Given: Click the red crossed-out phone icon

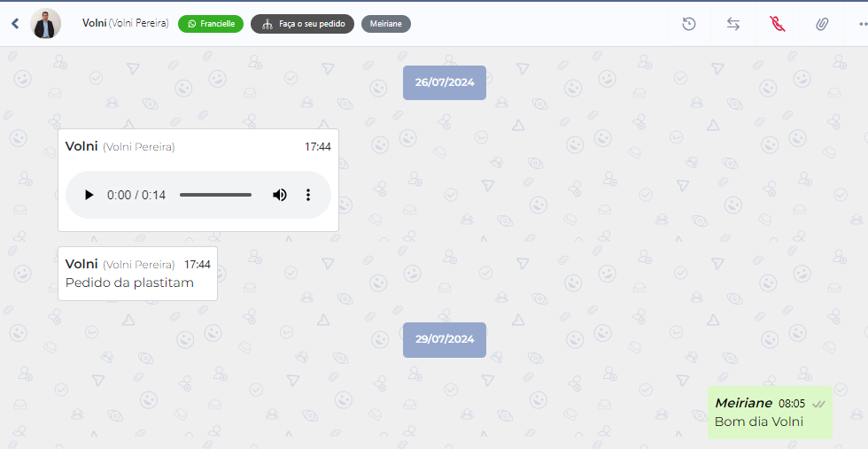Looking at the screenshot, I should point(778,24).
